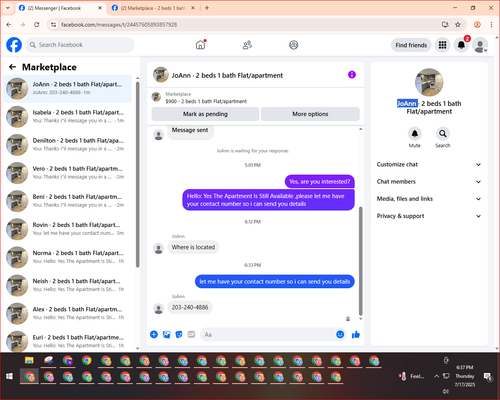Open the Groups icon in top navigation

(x=294, y=45)
